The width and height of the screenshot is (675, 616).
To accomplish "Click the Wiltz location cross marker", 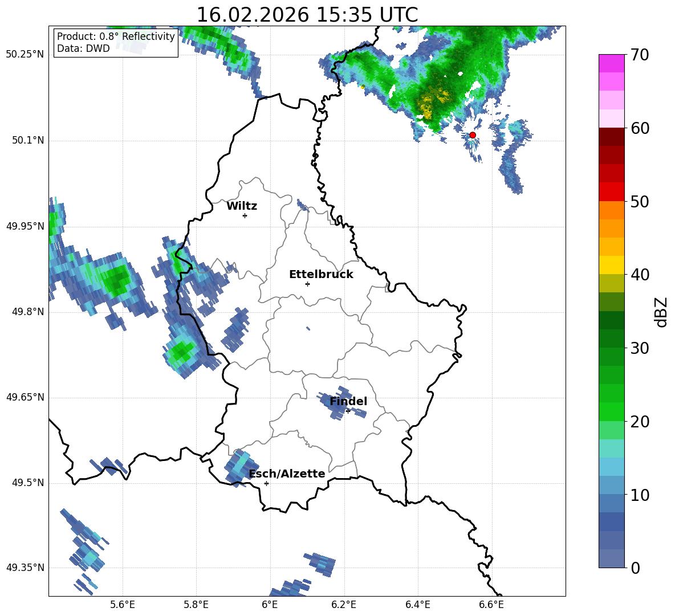I will (245, 215).
